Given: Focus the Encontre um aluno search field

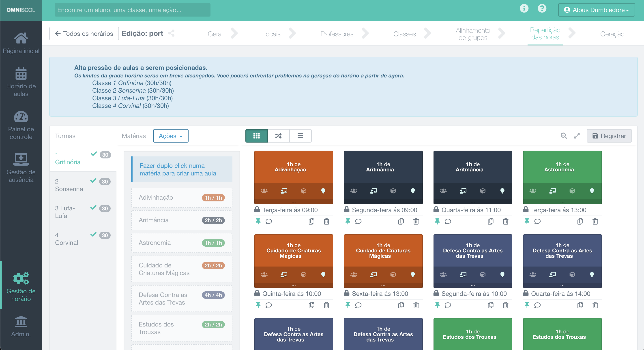Looking at the screenshot, I should (132, 10).
